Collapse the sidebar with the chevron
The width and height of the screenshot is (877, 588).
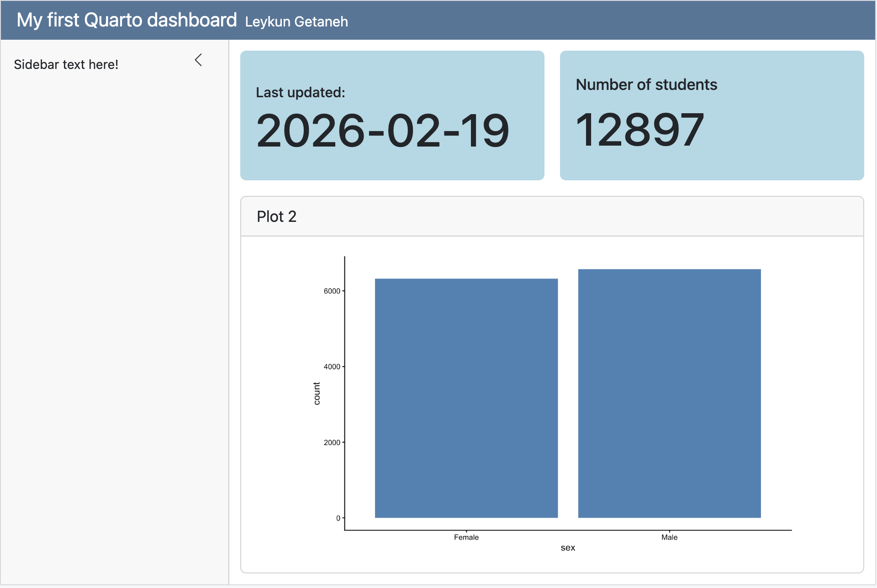[x=198, y=60]
